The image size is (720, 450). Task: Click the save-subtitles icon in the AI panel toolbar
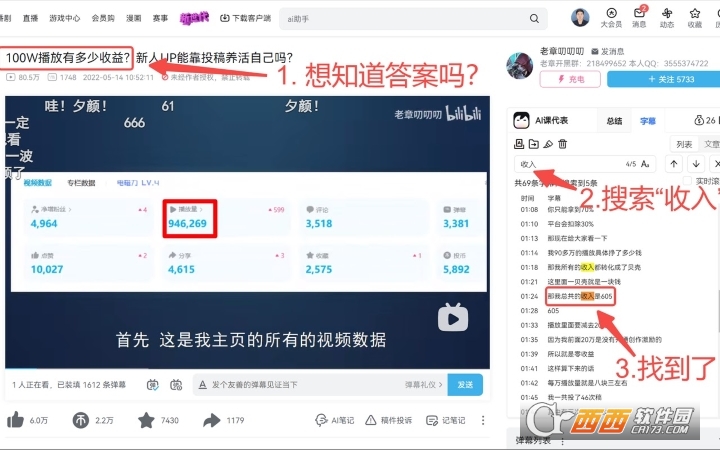pos(519,144)
